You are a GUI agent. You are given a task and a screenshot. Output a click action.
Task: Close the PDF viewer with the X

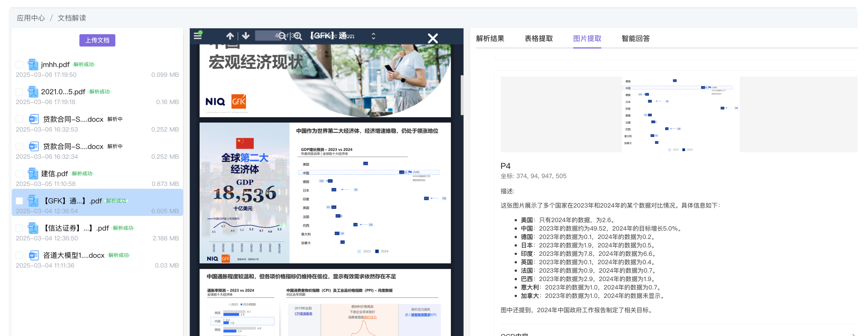[433, 38]
